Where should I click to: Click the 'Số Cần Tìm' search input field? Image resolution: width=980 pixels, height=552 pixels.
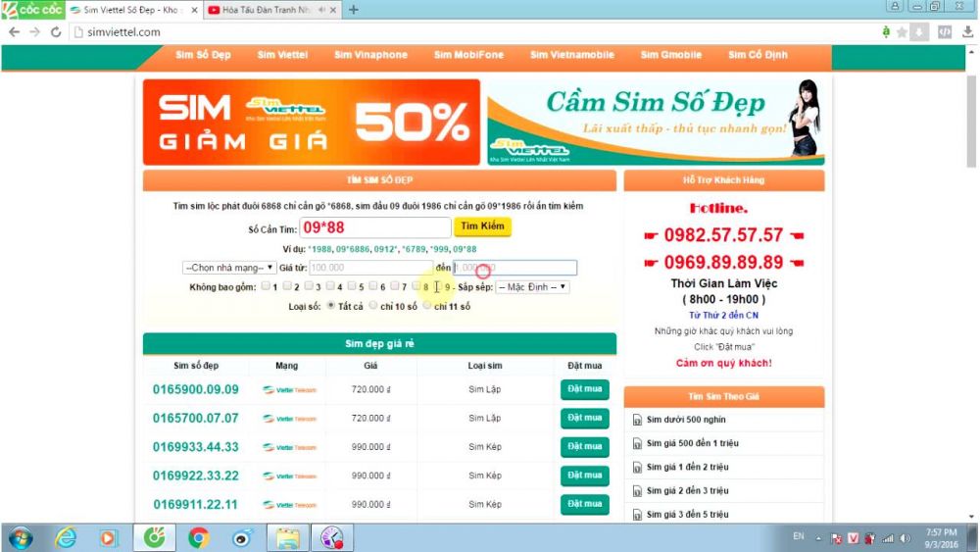coord(372,226)
